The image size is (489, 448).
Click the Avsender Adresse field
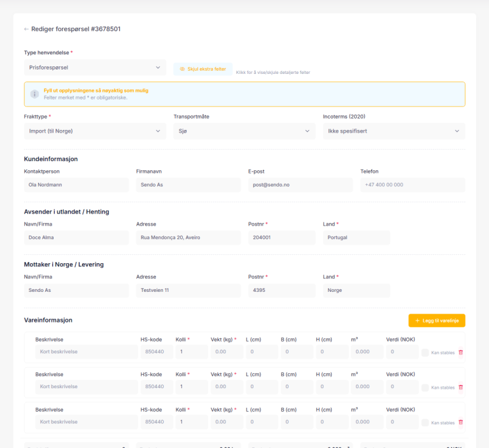[x=188, y=238]
